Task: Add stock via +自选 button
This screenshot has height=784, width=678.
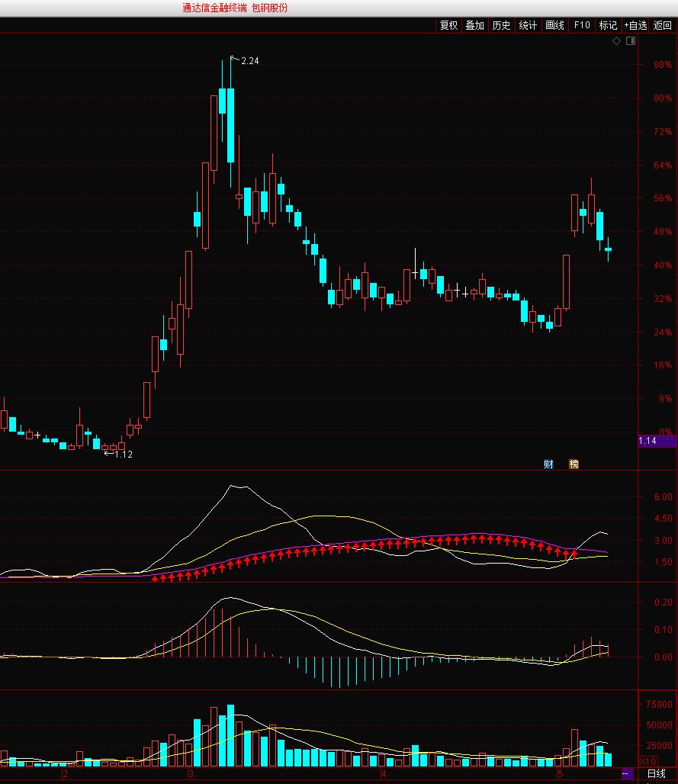Action: point(635,25)
